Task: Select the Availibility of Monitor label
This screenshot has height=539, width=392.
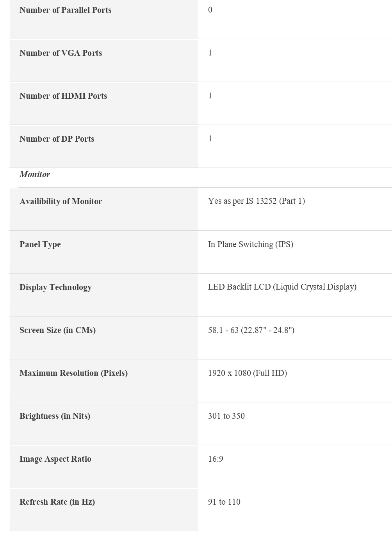Action: (61, 201)
